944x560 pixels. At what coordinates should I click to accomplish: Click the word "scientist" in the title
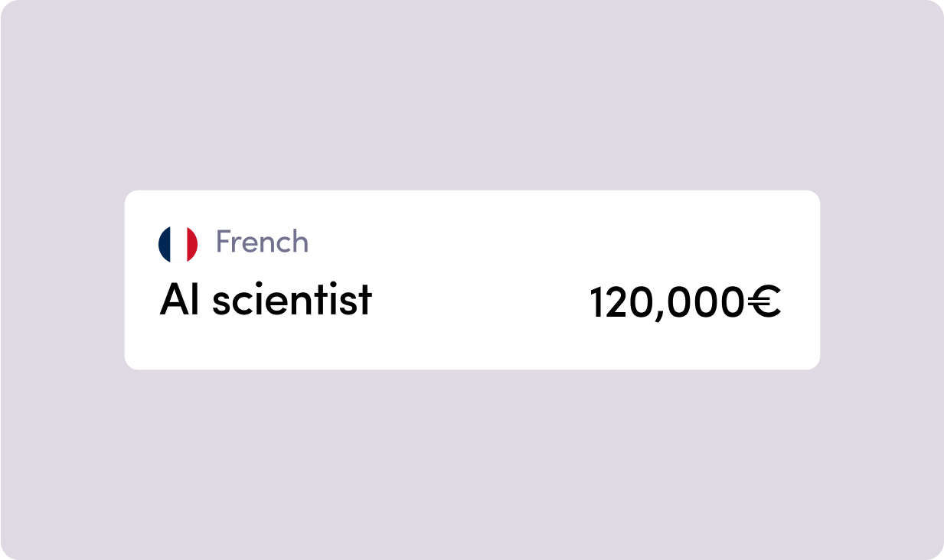coord(292,299)
